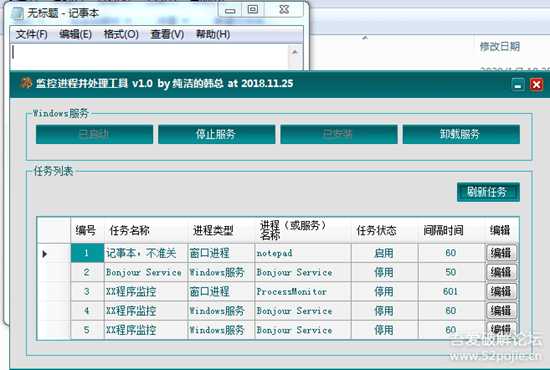The image size is (550, 370).
Task: Open the 格式(O) menu in Notepad
Action: (x=121, y=34)
